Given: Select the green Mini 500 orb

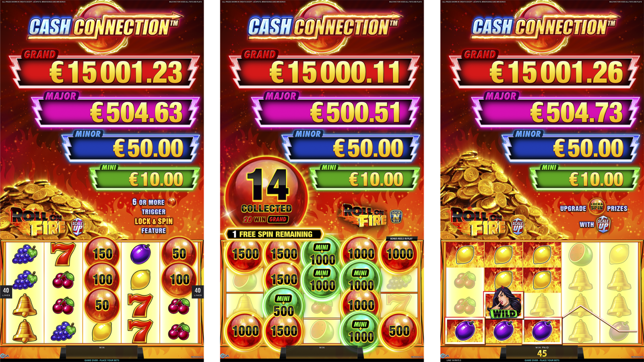Looking at the screenshot, I should pyautogui.click(x=283, y=305).
